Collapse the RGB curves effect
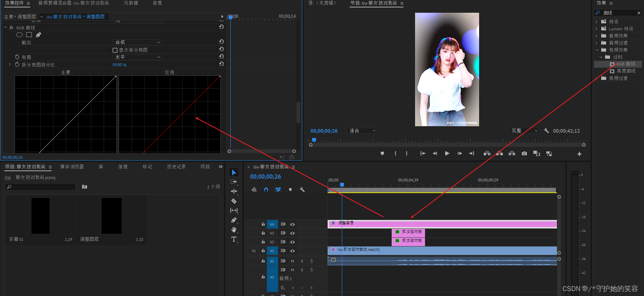The height and width of the screenshot is (296, 644). [5, 27]
